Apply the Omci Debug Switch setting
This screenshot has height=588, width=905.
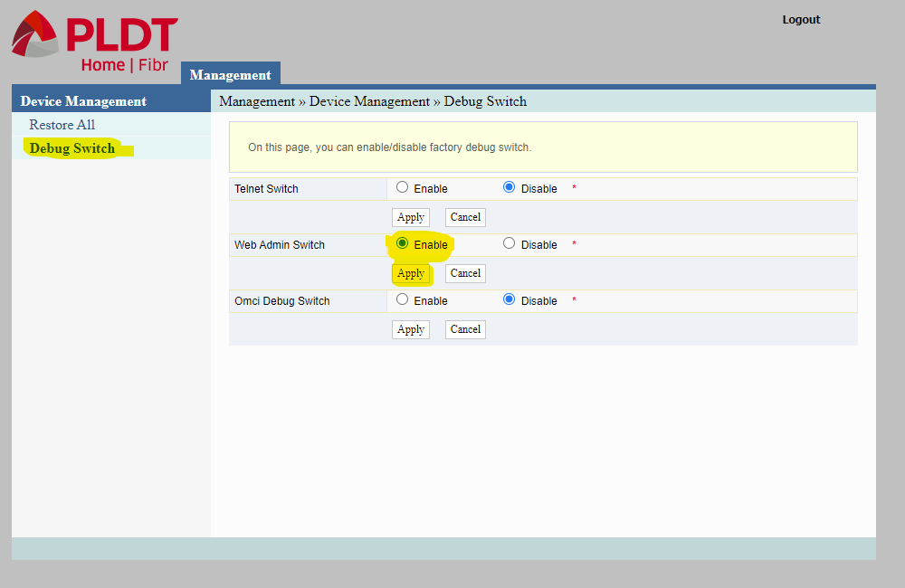(410, 328)
